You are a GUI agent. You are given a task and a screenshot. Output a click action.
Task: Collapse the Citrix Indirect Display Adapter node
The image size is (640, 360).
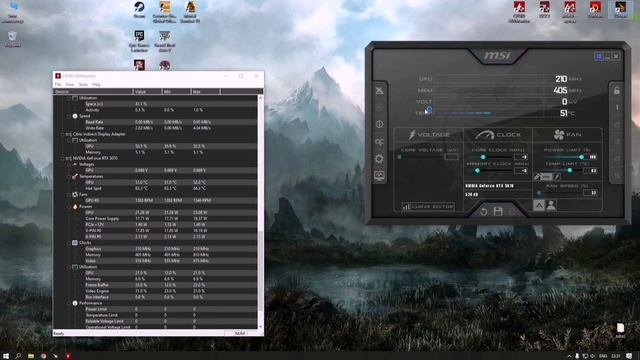[62, 134]
